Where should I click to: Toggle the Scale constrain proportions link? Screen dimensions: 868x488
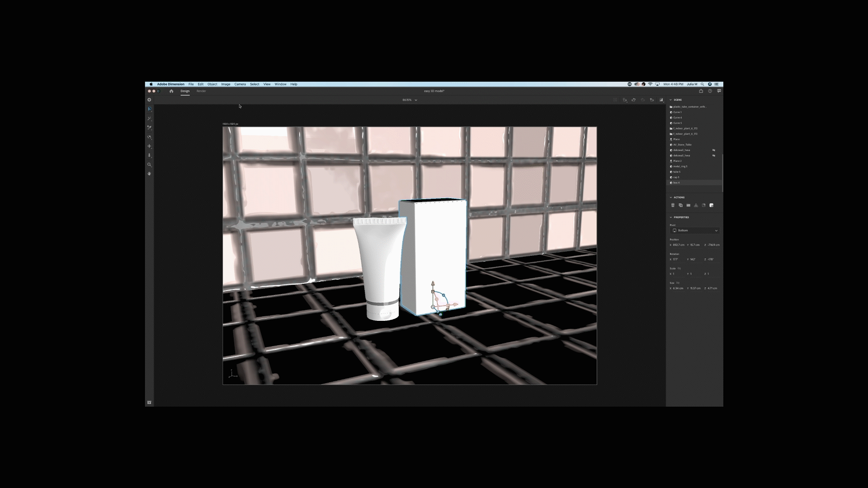pos(679,268)
